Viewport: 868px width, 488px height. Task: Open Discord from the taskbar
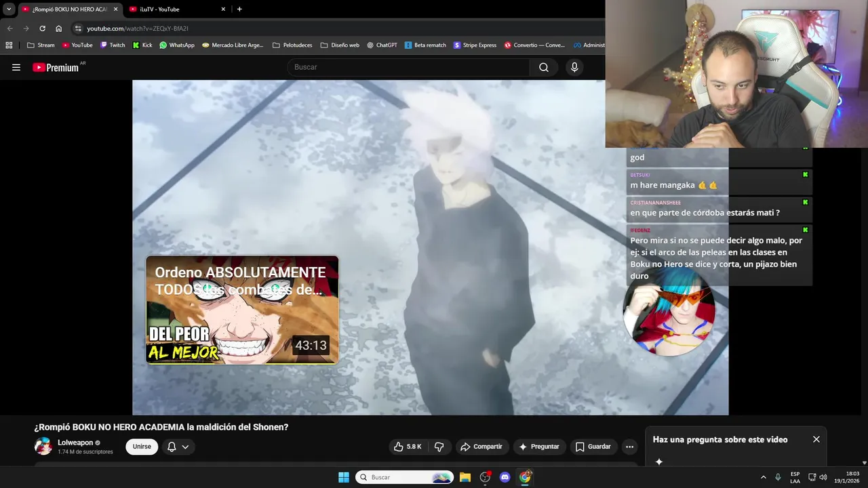coord(505,477)
